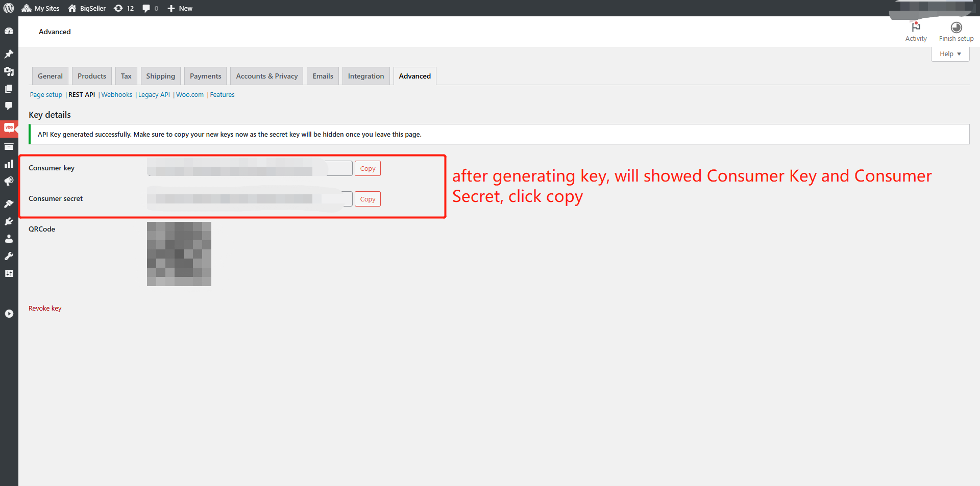Expand the Help dropdown
The image size is (980, 486).
tap(950, 54)
